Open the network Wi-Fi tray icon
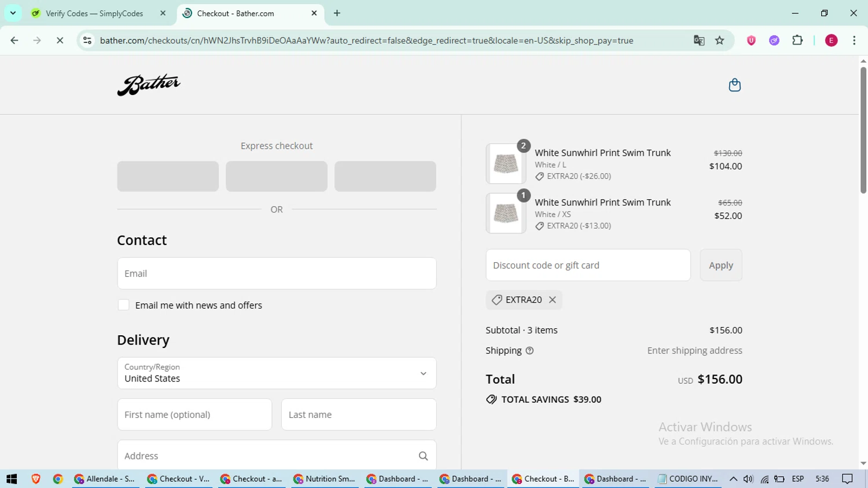Screen dimensions: 868x488 point(764,479)
